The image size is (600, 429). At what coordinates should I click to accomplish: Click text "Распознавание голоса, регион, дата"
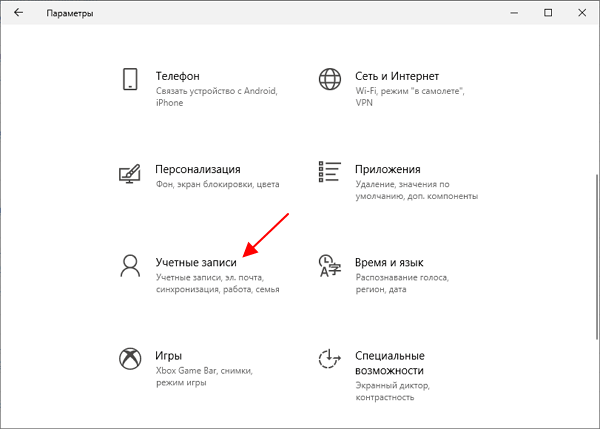click(402, 283)
